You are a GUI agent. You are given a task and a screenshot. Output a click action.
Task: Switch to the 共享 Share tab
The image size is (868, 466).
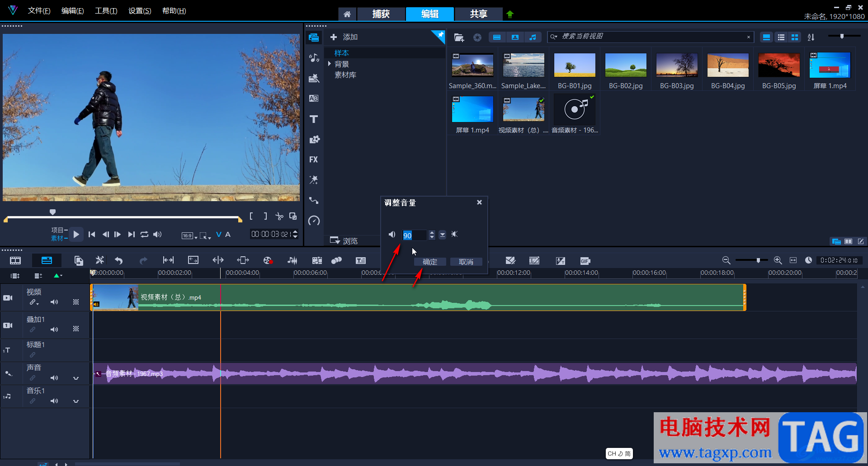[478, 14]
